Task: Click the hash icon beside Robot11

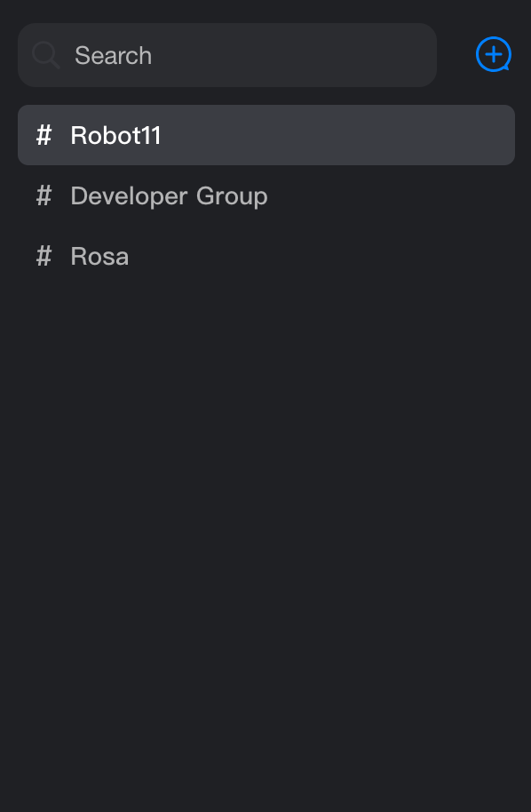Action: [x=44, y=135]
